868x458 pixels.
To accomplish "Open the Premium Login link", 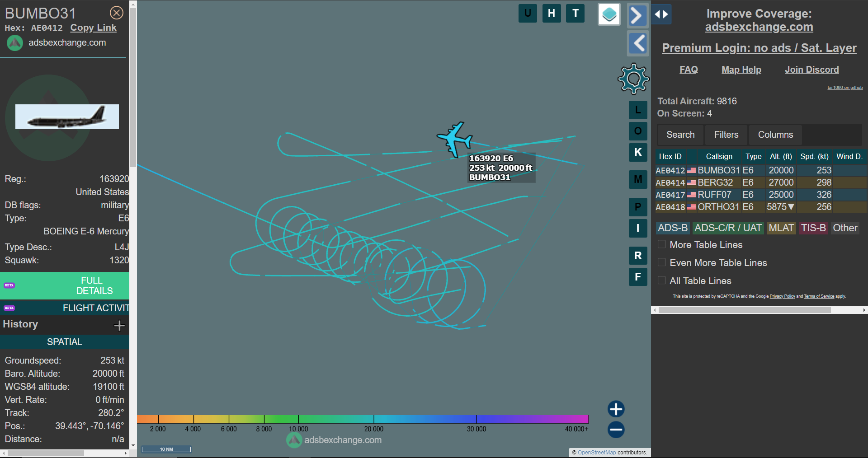I will pos(759,47).
